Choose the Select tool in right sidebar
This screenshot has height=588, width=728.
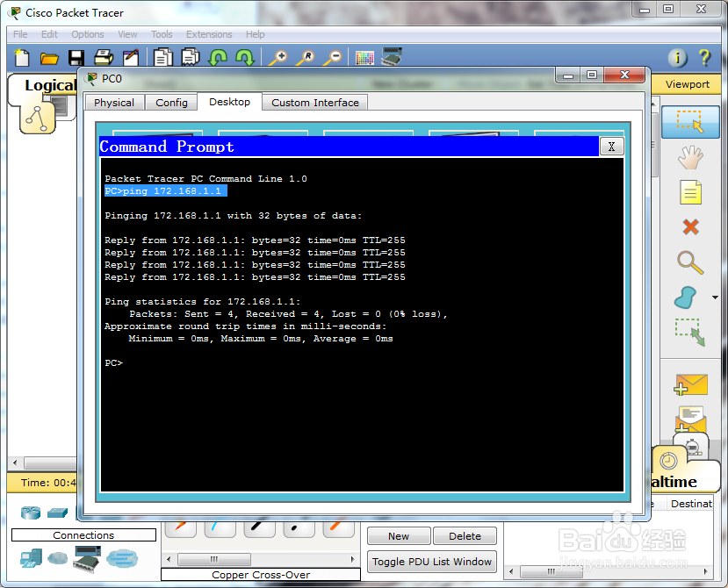(690, 122)
